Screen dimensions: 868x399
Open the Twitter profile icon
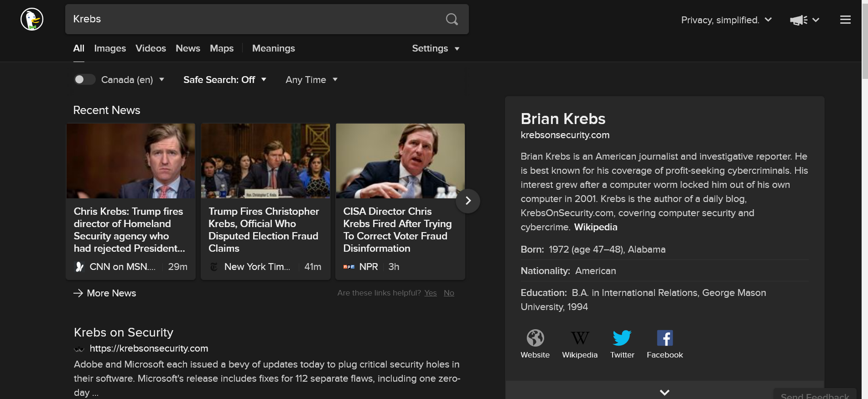coord(622,338)
